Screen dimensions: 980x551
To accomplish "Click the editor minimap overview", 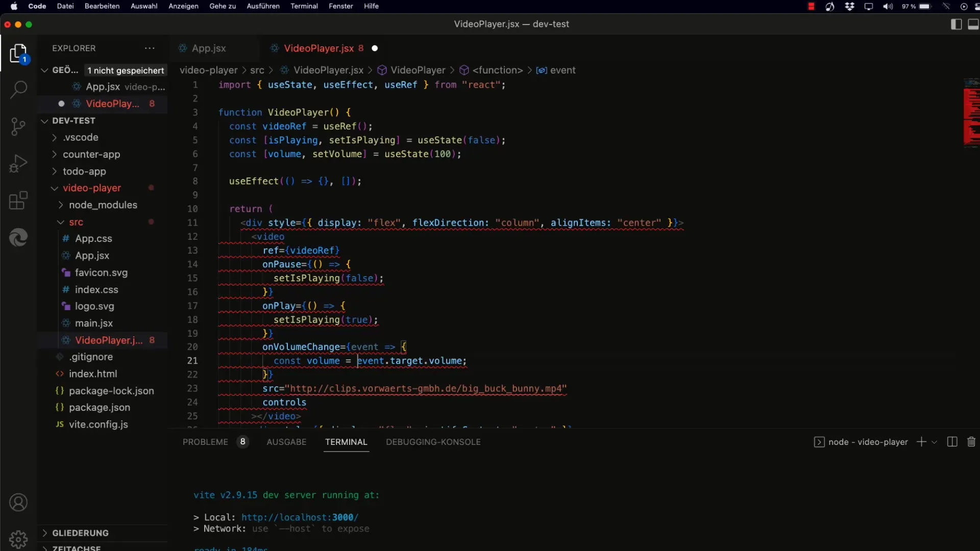I will (971, 113).
